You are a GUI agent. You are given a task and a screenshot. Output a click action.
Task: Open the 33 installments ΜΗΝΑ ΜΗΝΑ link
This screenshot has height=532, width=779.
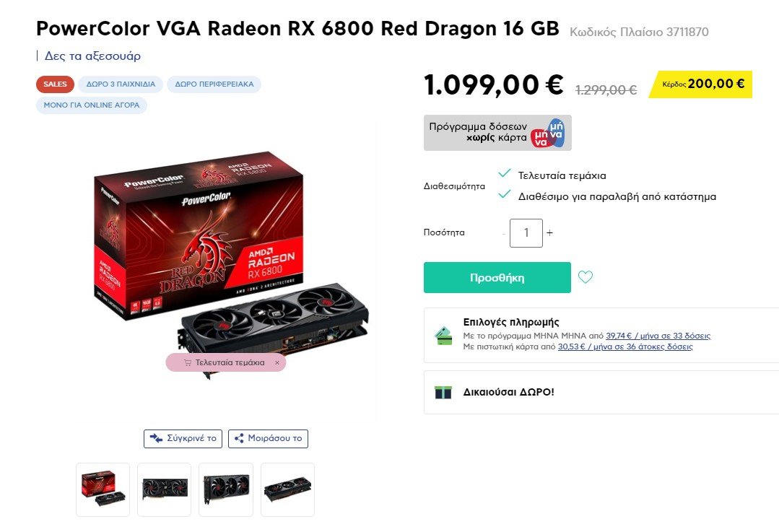pyautogui.click(x=658, y=336)
